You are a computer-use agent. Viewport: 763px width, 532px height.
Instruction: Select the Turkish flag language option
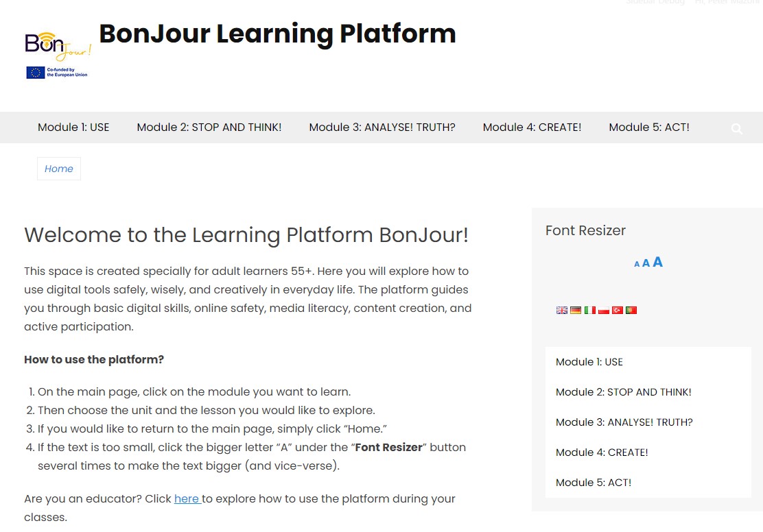(618, 311)
